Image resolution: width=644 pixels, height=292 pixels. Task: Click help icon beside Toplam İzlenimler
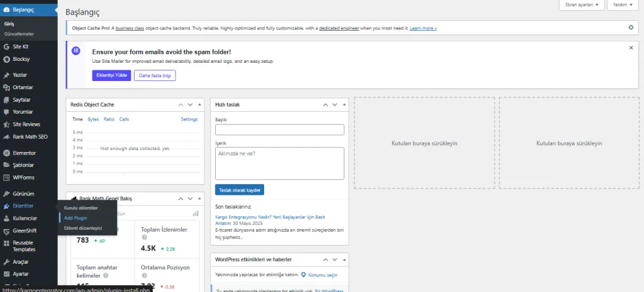click(144, 237)
